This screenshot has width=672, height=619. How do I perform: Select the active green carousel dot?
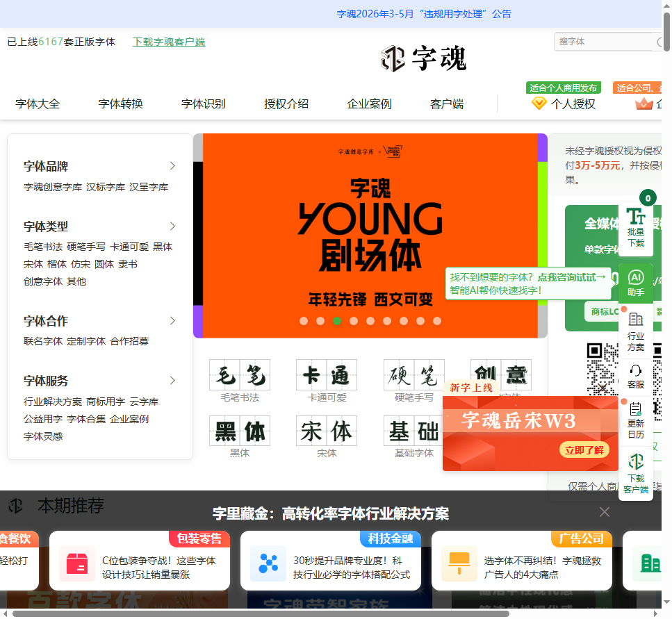click(337, 321)
